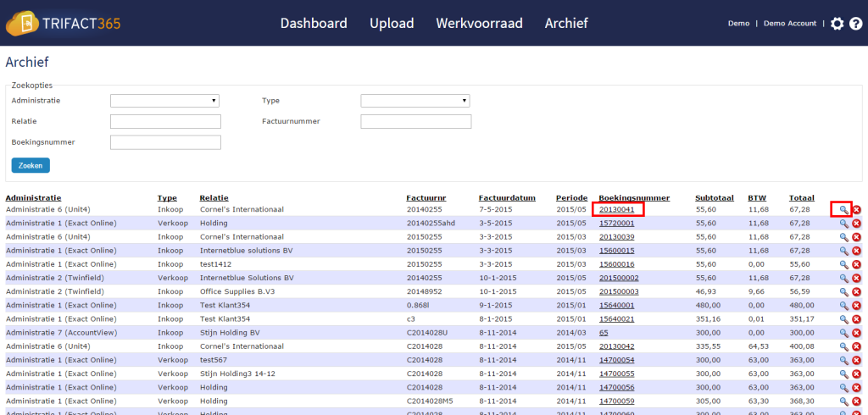Sort table by Type column header
Image resolution: width=868 pixels, height=415 pixels.
point(167,197)
